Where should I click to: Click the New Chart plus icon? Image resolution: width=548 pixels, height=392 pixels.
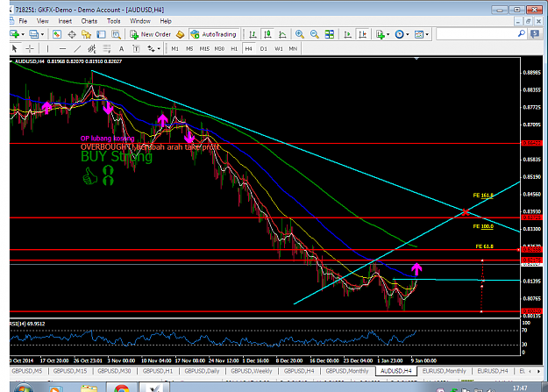coord(14,34)
